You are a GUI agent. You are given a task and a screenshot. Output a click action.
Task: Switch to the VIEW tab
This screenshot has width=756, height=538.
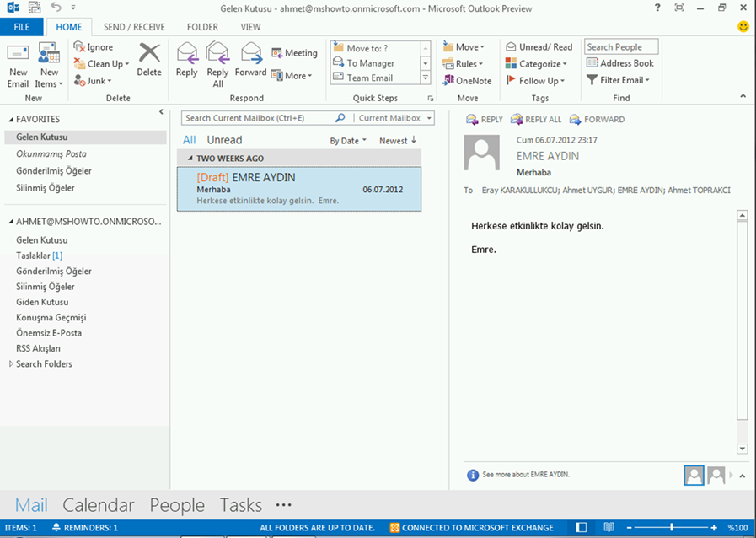pos(250,27)
